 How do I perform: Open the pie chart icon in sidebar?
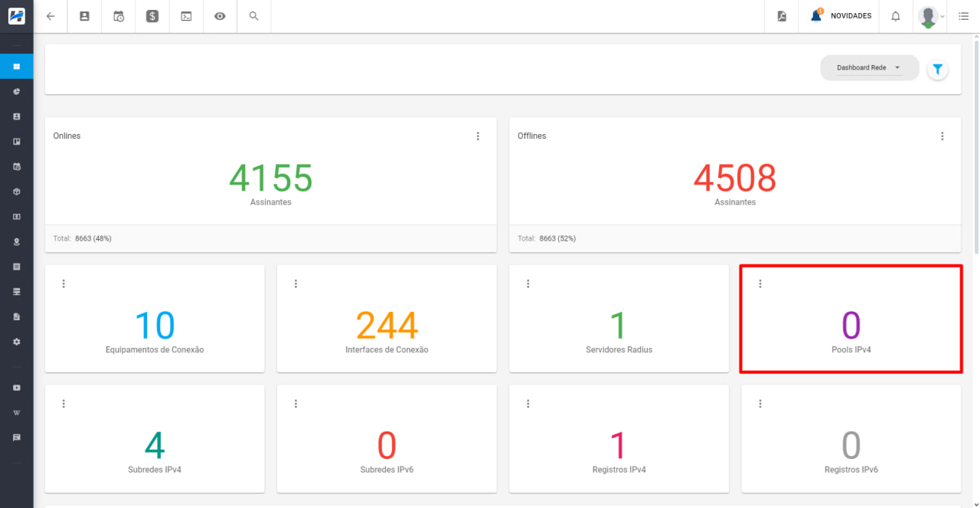pyautogui.click(x=17, y=91)
